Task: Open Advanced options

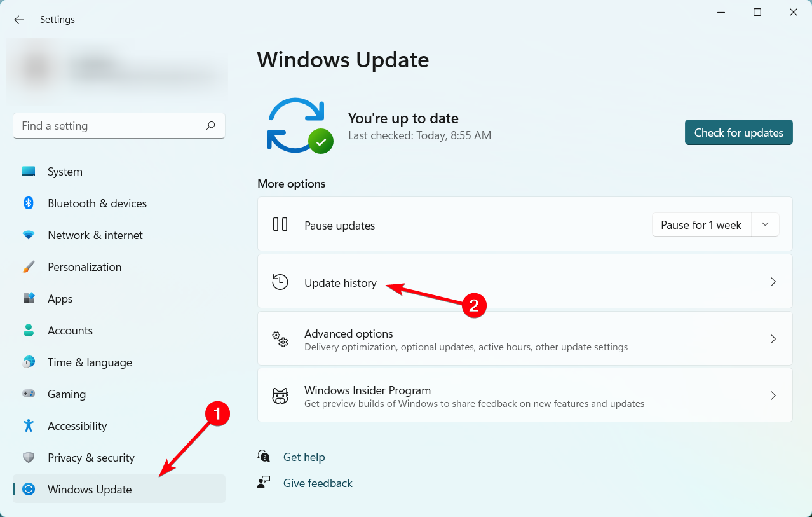Action: coord(525,338)
